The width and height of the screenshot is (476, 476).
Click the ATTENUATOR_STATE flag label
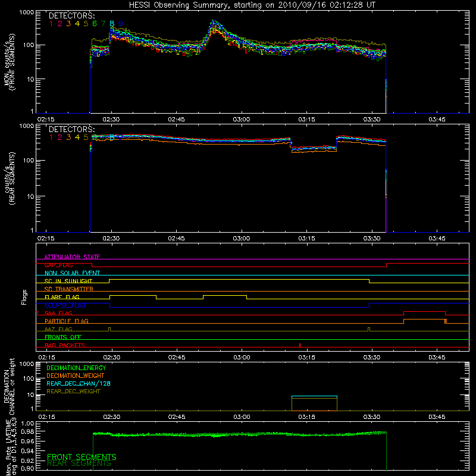[72, 257]
